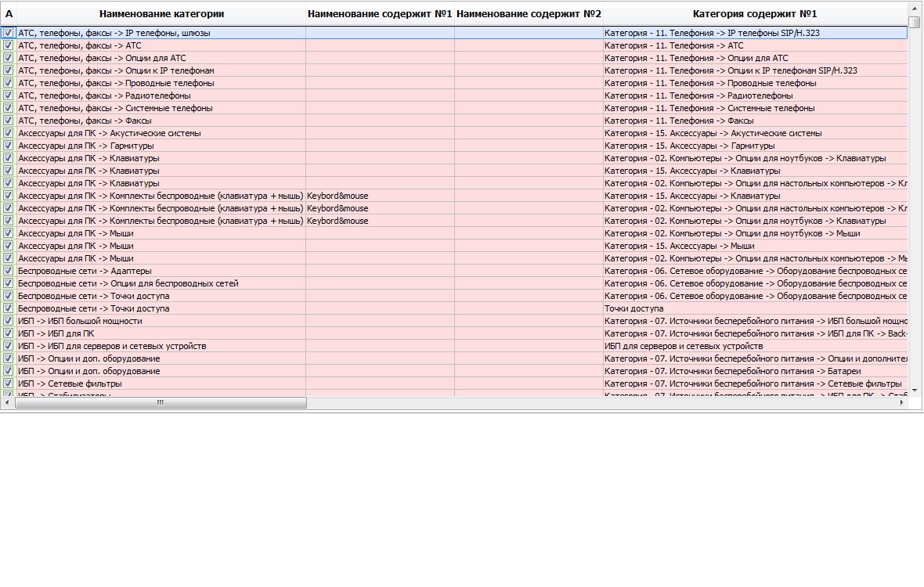Screen dimensions: 924x587
Task: Click the vertical scrollbar down arrow
Action: 915,390
